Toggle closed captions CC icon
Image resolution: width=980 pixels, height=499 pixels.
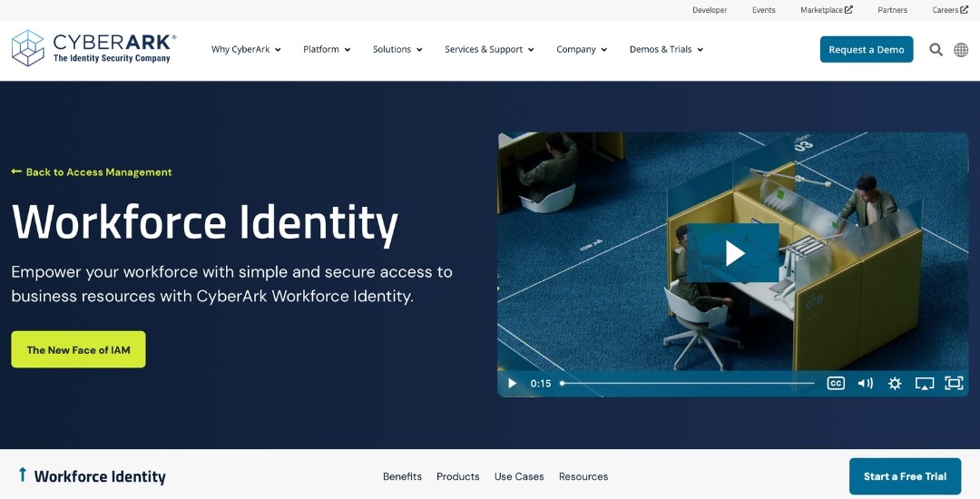pyautogui.click(x=836, y=384)
